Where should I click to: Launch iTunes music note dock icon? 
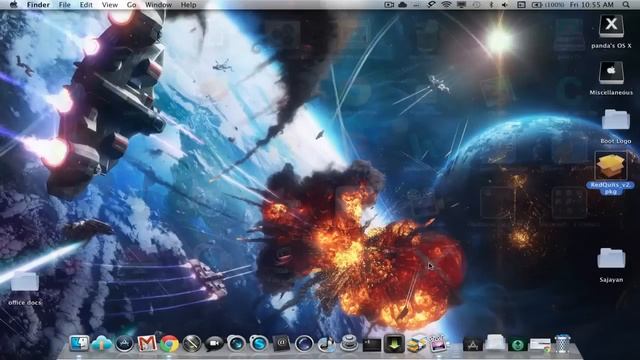(x=326, y=344)
